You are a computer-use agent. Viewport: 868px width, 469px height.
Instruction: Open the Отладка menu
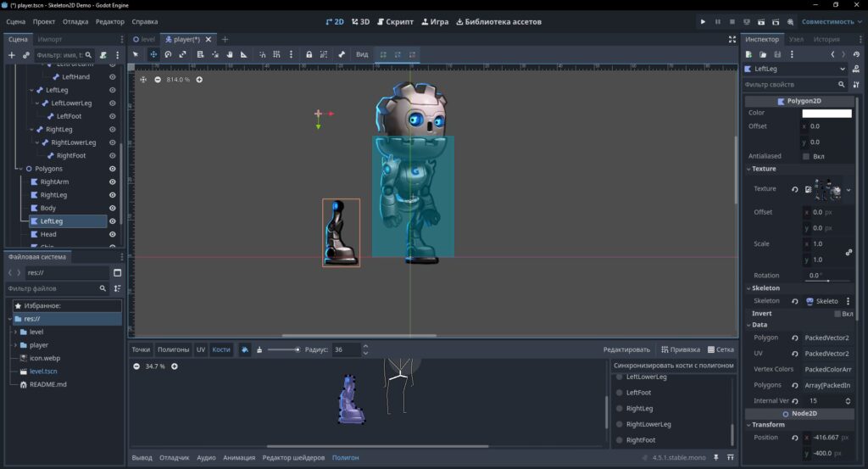pyautogui.click(x=75, y=21)
